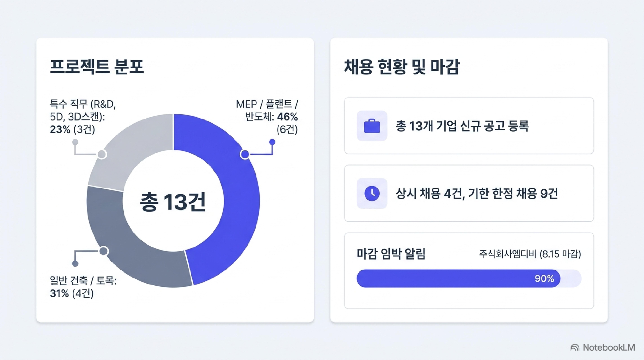644x360 pixels.
Task: Open the 상시 채용 4건 card
Action: pos(469,193)
